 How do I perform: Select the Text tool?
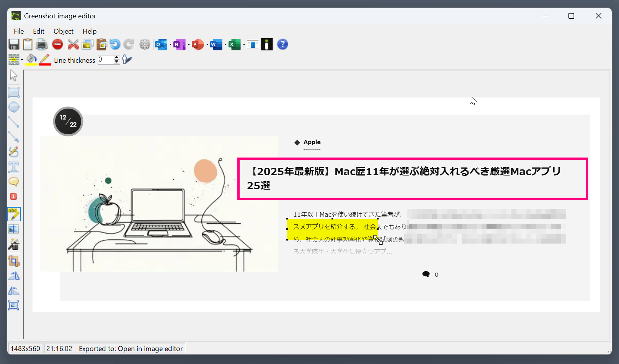click(x=14, y=167)
